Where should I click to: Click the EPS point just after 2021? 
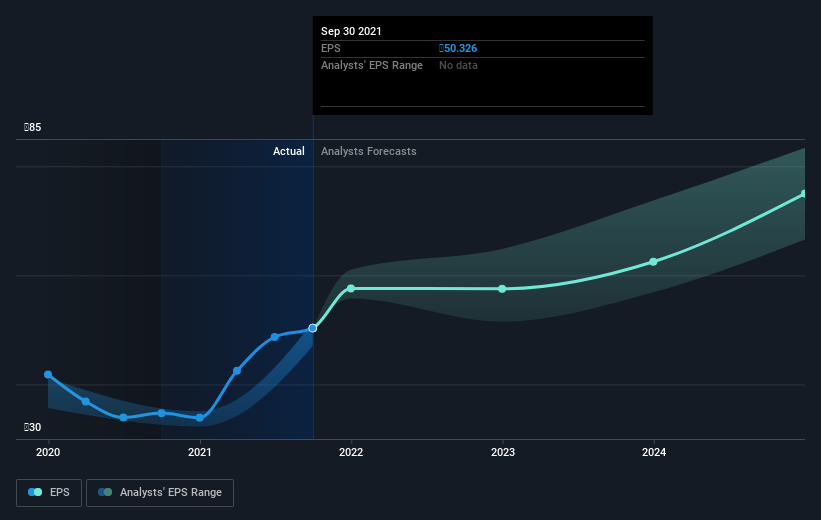point(237,371)
